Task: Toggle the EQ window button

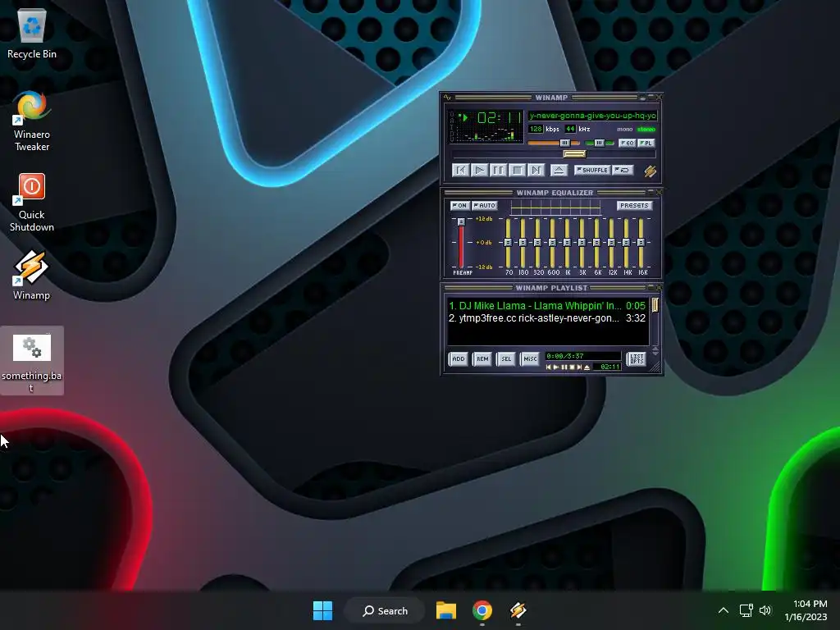Action: click(628, 143)
